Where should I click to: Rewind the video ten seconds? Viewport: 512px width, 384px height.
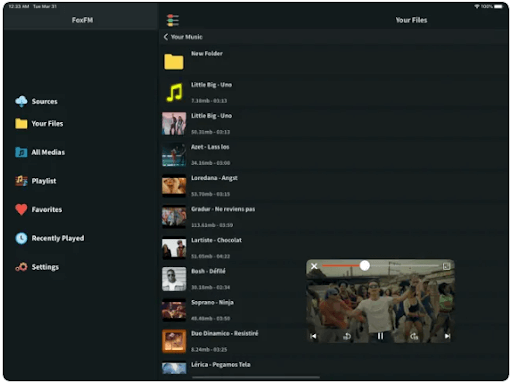(347, 336)
